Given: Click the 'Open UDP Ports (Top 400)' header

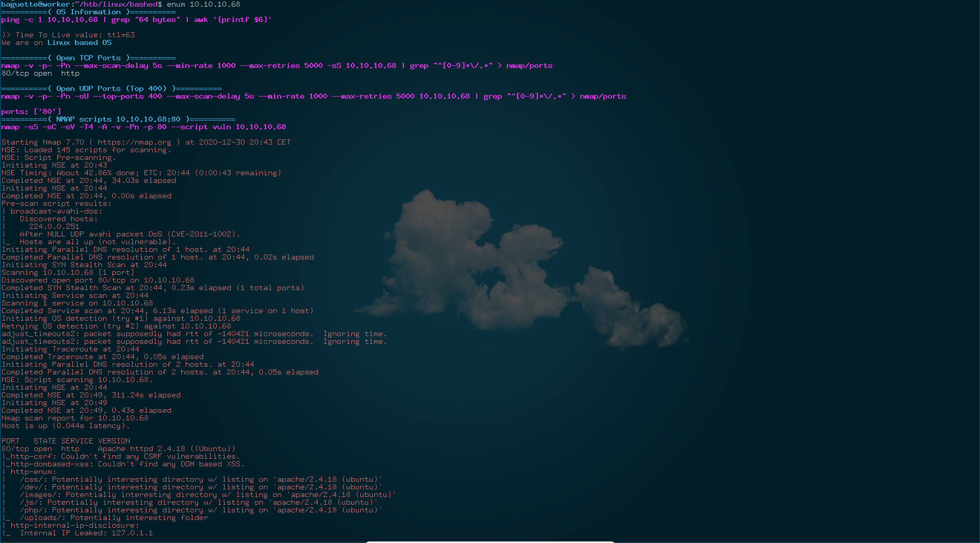Looking at the screenshot, I should click(x=111, y=88).
